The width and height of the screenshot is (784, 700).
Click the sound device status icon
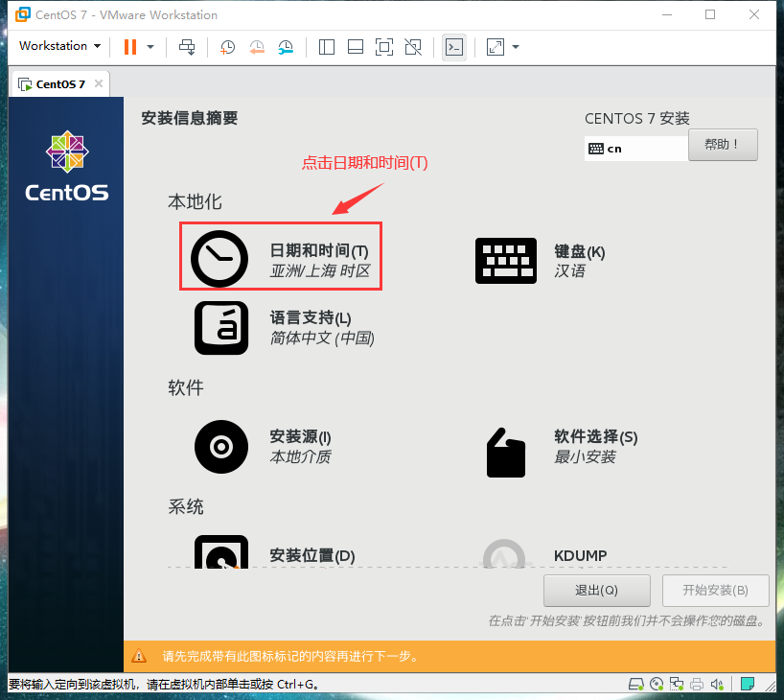[x=716, y=684]
